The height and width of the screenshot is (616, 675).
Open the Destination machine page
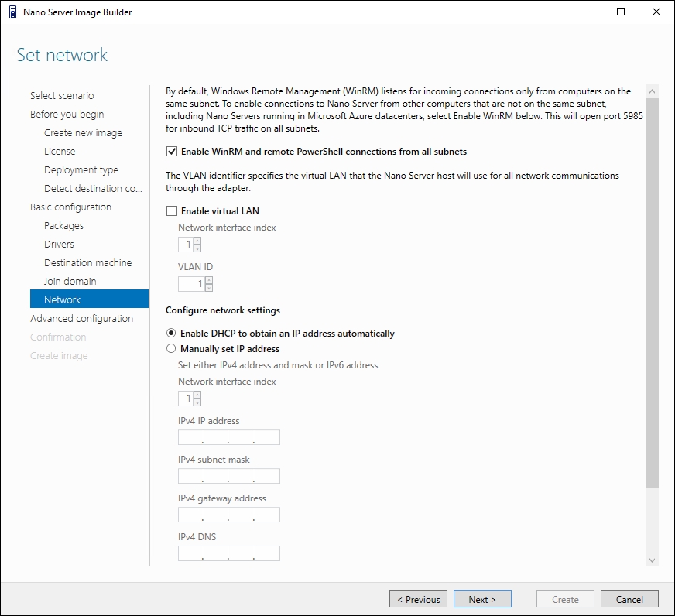tap(87, 262)
